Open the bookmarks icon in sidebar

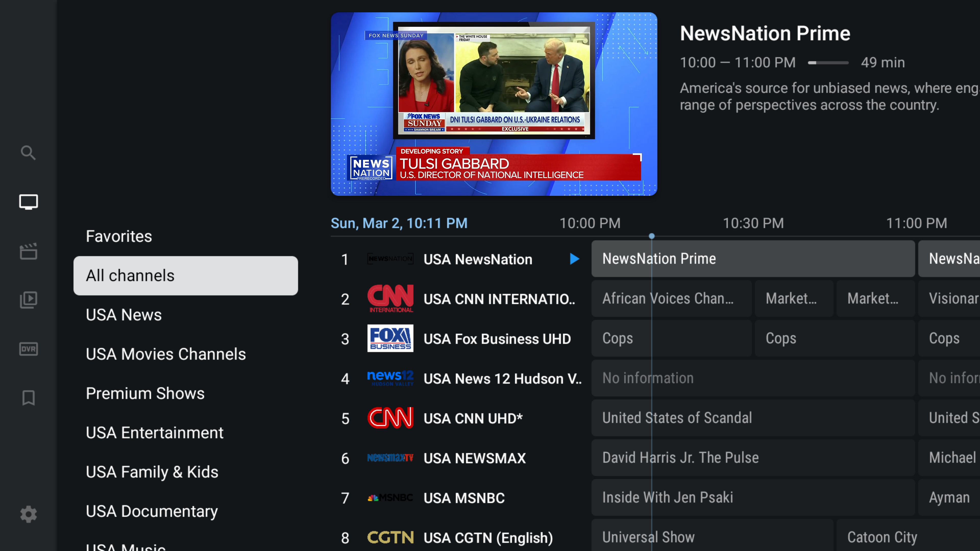click(x=29, y=398)
